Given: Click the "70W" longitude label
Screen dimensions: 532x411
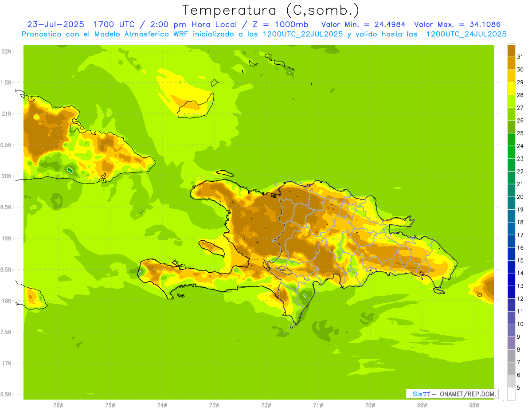Looking at the screenshot, I should tap(370, 405).
